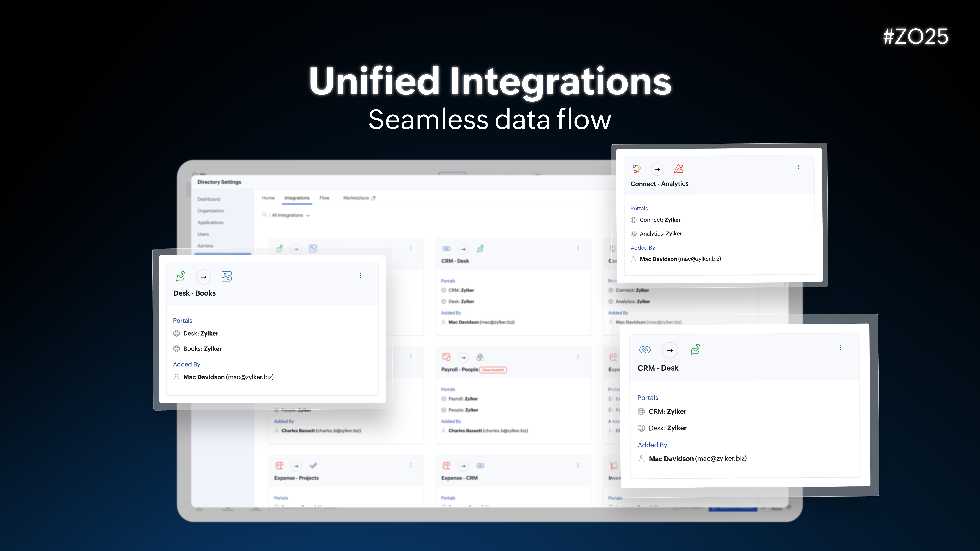The image size is (980, 551).
Task: Open the three-dot menu on Connect - Analytics card
Action: (x=799, y=167)
